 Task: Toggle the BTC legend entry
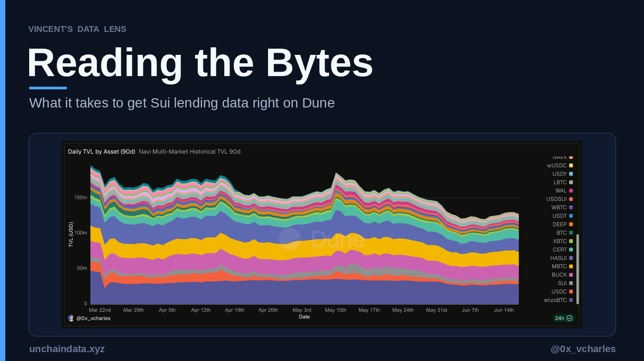[565, 233]
